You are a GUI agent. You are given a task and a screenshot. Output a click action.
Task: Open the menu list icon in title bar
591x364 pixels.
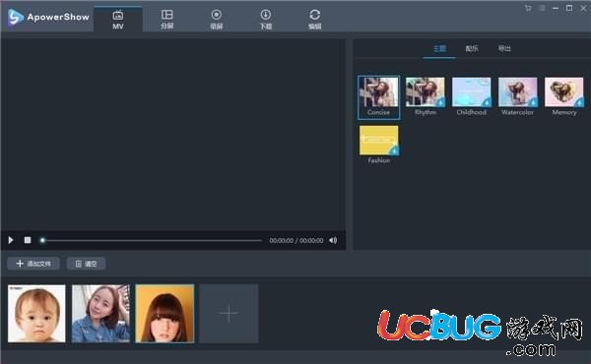click(x=542, y=8)
